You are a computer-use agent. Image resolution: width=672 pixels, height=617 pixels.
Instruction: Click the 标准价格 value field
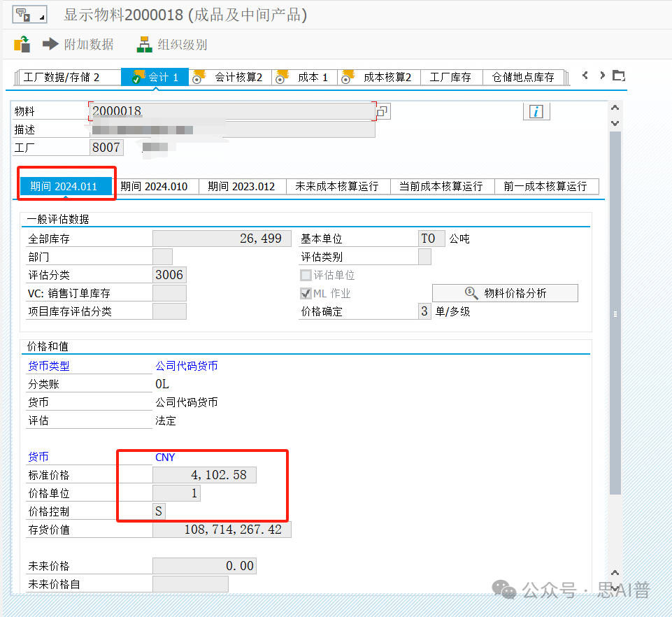[204, 476]
